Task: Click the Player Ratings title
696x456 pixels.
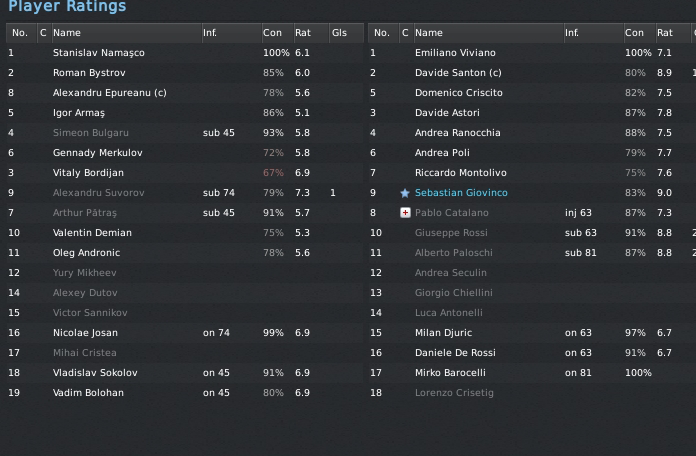Action: [67, 7]
